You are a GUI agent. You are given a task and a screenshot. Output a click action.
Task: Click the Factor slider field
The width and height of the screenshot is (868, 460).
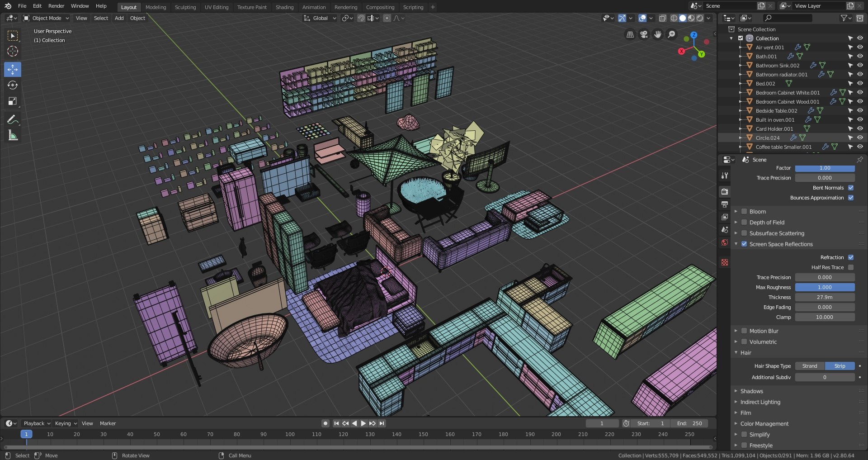click(825, 168)
